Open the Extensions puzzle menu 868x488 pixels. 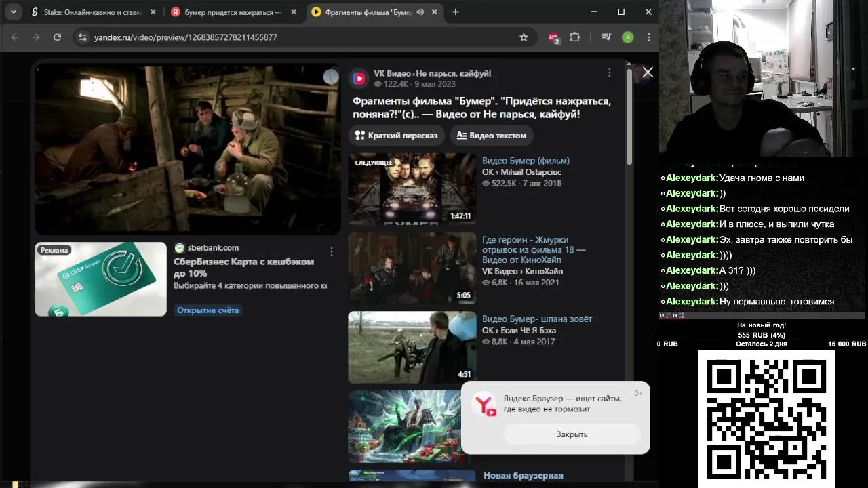[575, 37]
